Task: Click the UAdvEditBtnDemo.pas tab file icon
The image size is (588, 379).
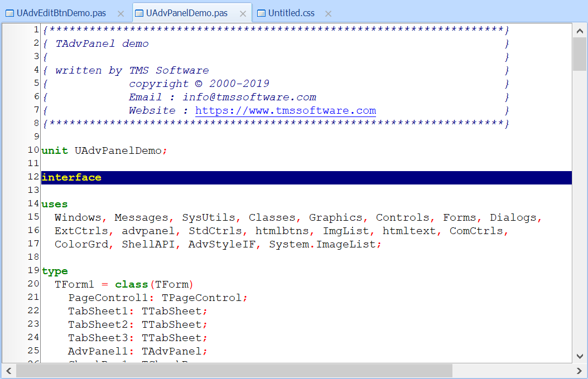Action: [9, 13]
